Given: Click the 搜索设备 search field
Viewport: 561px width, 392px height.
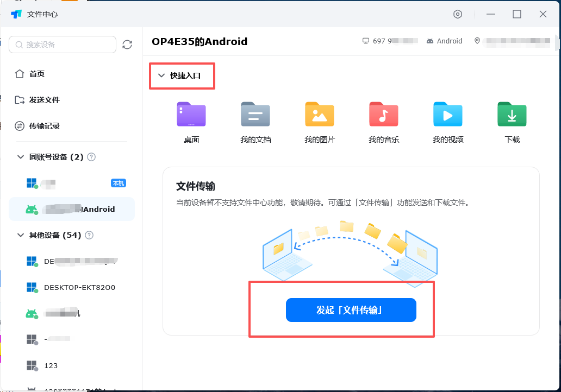Looking at the screenshot, I should point(63,45).
